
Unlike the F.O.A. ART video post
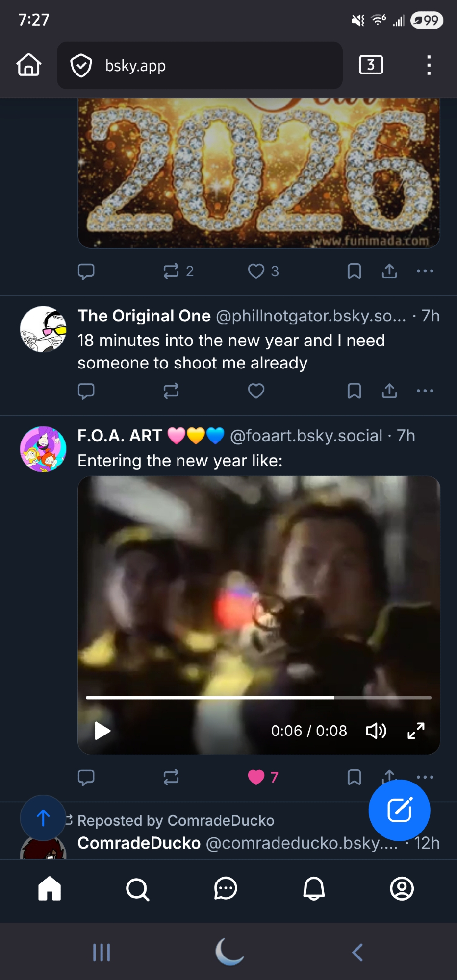click(256, 777)
